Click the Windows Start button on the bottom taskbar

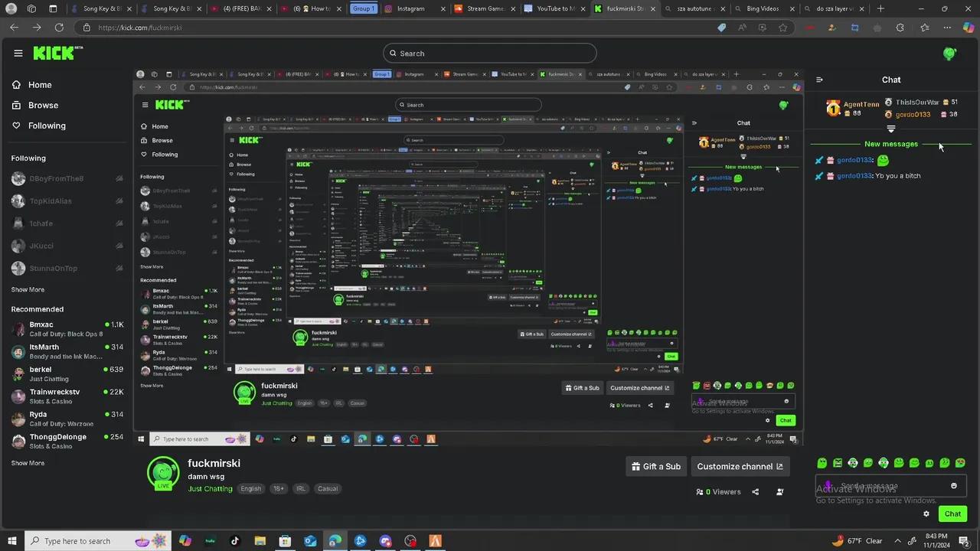pos(12,541)
